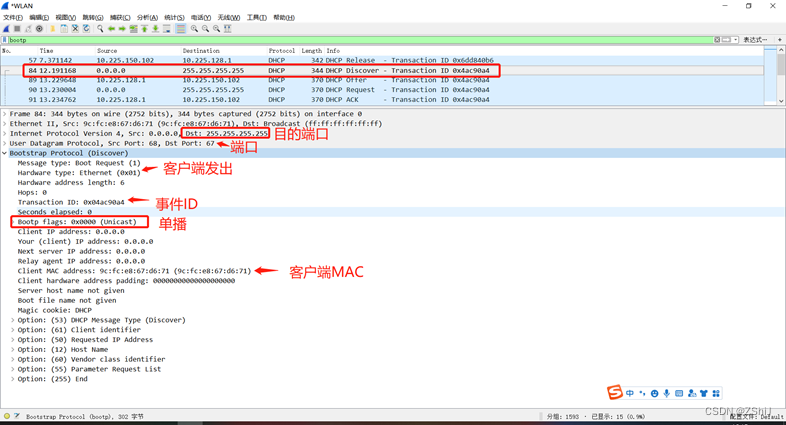
Task: Expand Option (53) DHCP Message Type
Action: [x=13, y=320]
